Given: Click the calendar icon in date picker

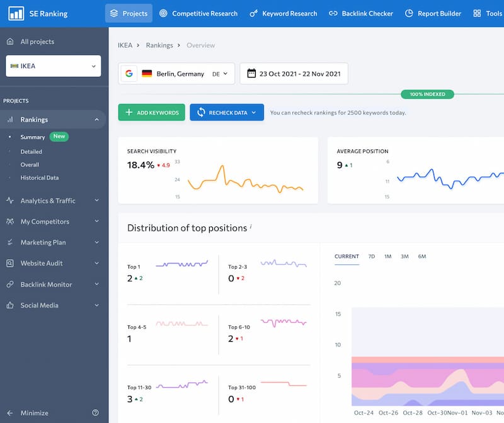Looking at the screenshot, I should click(x=251, y=73).
